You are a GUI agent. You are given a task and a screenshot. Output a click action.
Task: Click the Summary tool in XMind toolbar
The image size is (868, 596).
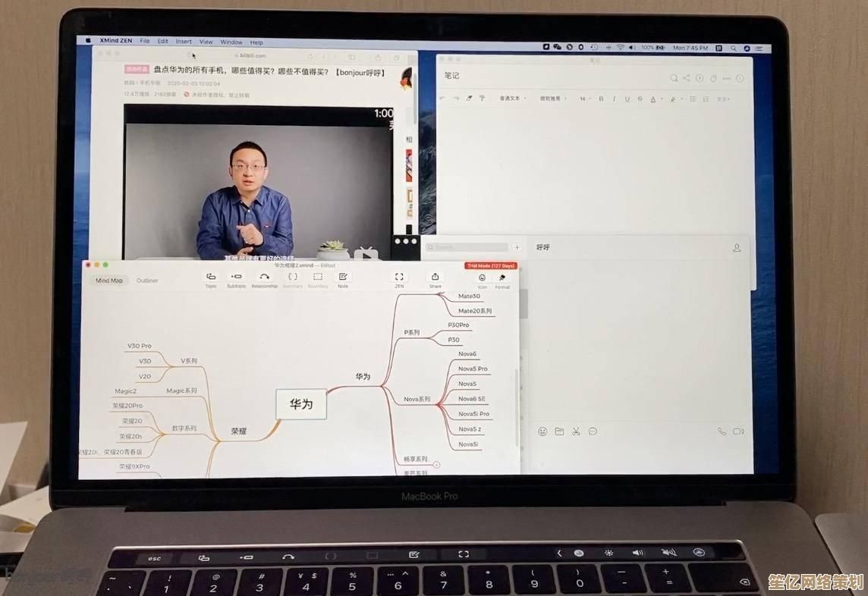click(293, 280)
